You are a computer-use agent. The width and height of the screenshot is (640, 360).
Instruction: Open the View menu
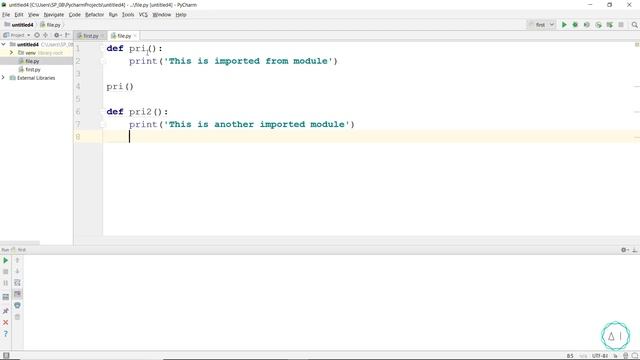click(33, 15)
